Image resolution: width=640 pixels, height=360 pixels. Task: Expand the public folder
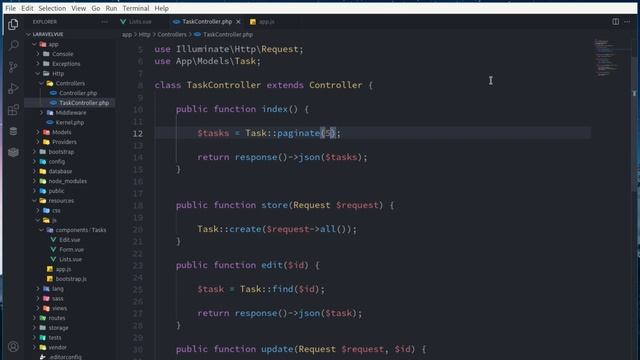tap(56, 191)
